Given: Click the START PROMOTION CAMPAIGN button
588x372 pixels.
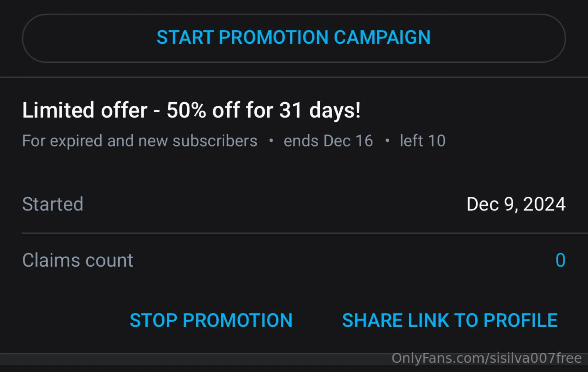Looking at the screenshot, I should click(x=293, y=38).
